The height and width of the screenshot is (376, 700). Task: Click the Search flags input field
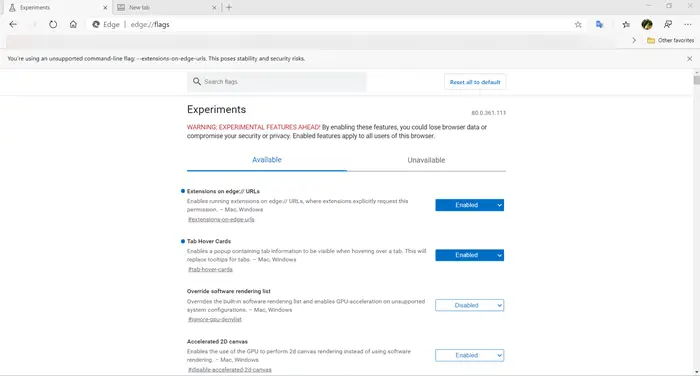click(276, 82)
